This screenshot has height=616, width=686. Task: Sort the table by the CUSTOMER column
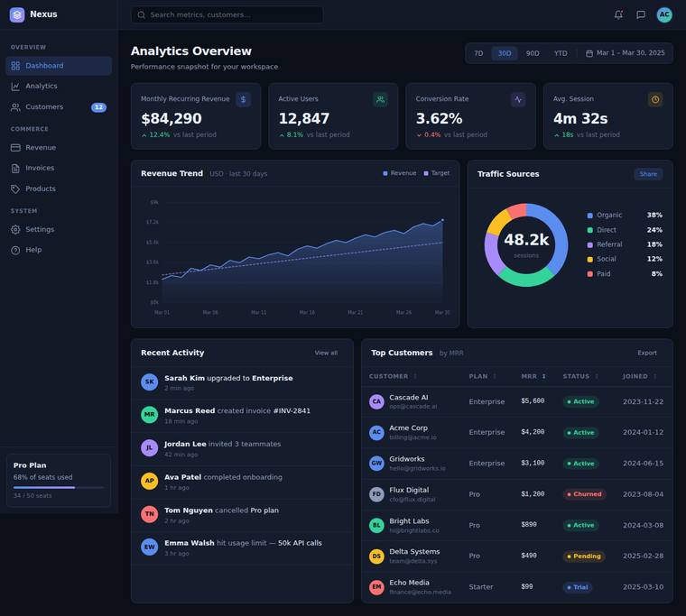point(393,376)
